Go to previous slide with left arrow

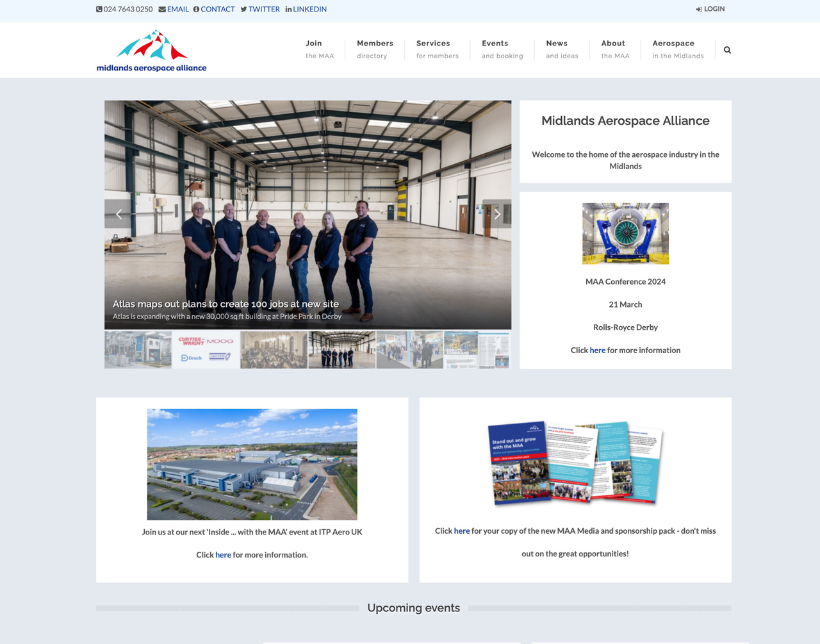119,214
